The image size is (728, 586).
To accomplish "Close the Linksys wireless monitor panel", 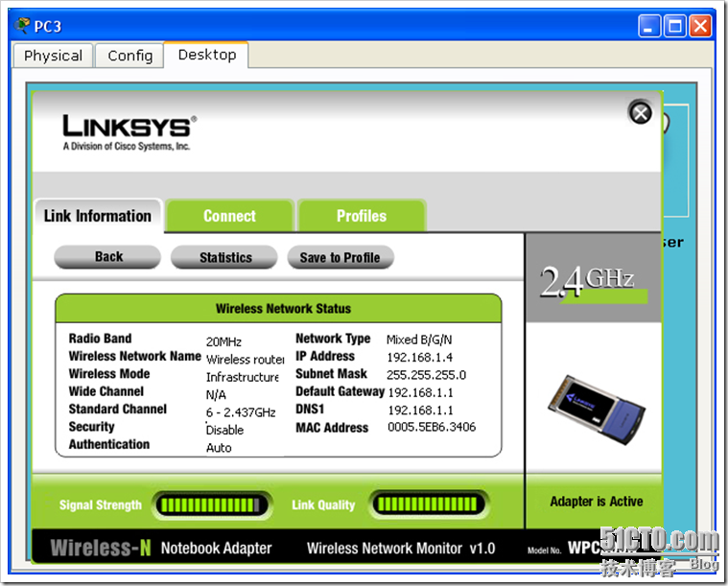I will point(641,113).
